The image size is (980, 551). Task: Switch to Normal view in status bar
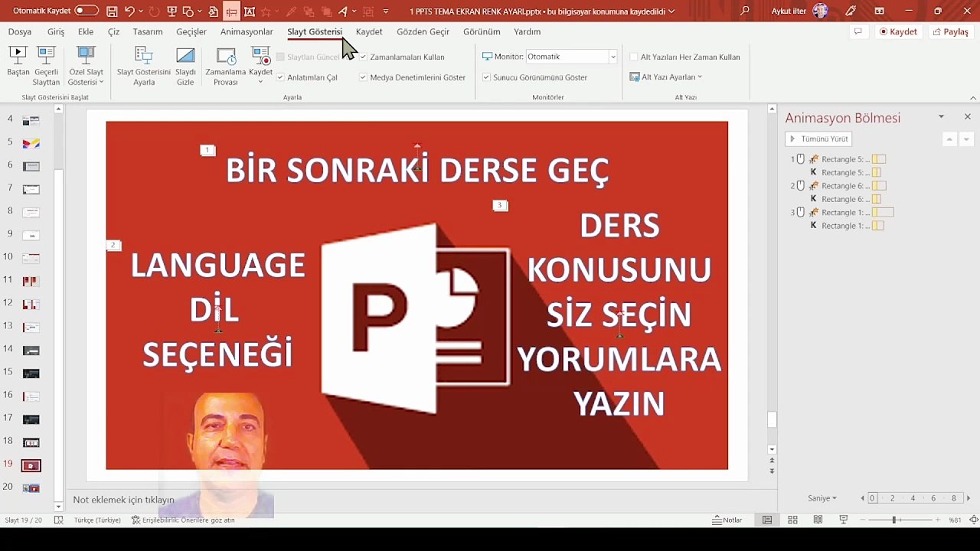point(767,520)
